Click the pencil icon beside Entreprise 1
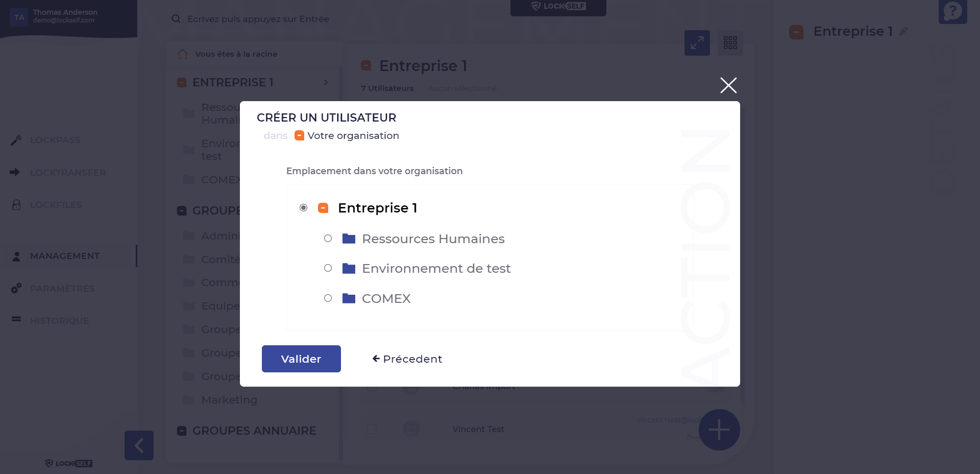Image resolution: width=980 pixels, height=474 pixels. (903, 31)
